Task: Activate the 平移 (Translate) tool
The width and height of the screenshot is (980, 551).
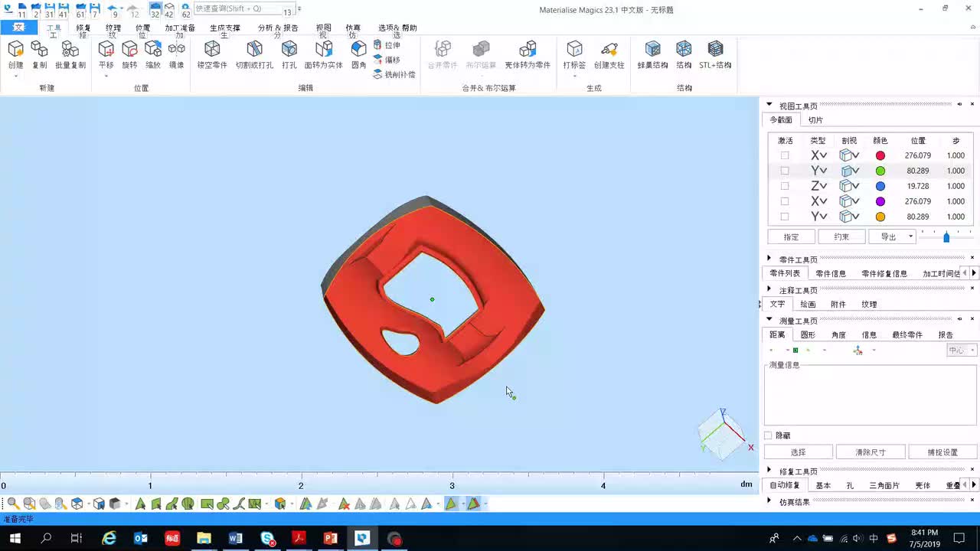Action: coord(106,55)
